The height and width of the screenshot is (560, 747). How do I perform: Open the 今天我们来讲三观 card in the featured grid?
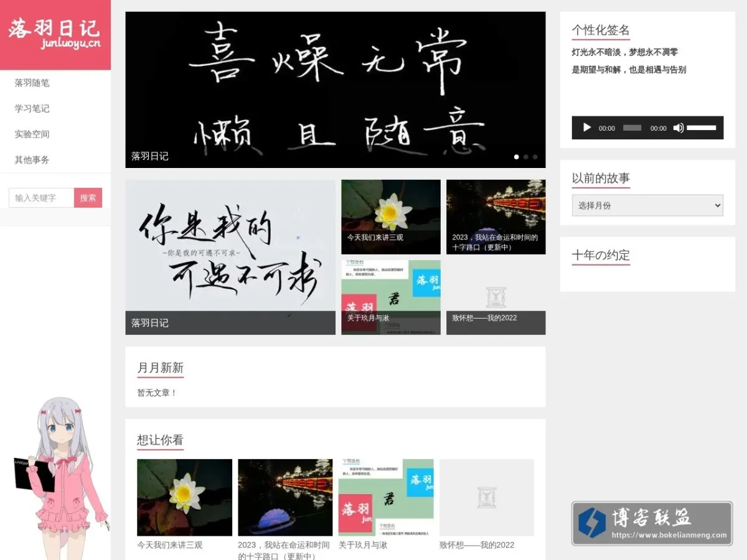click(x=391, y=217)
